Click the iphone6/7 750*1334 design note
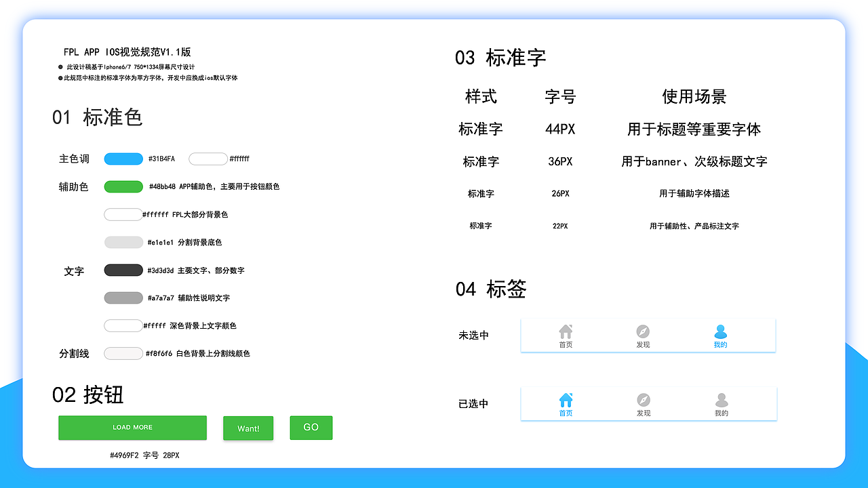Screen dimensions: 868x488 tap(130, 67)
